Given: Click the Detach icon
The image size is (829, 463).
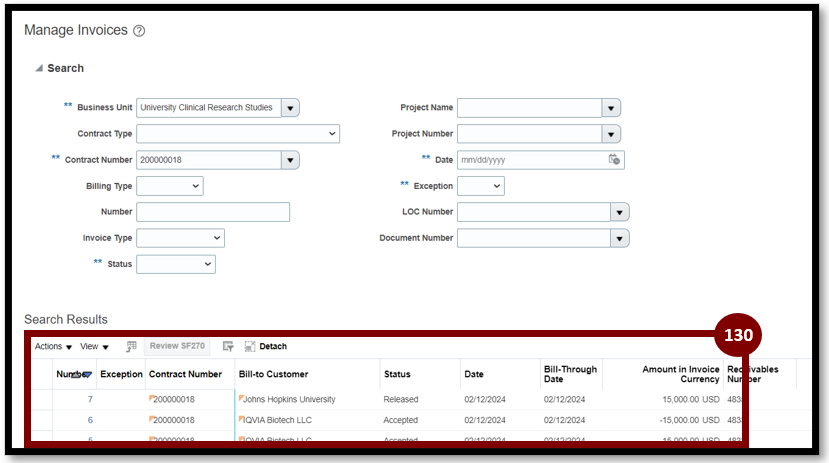Looking at the screenshot, I should [x=250, y=347].
